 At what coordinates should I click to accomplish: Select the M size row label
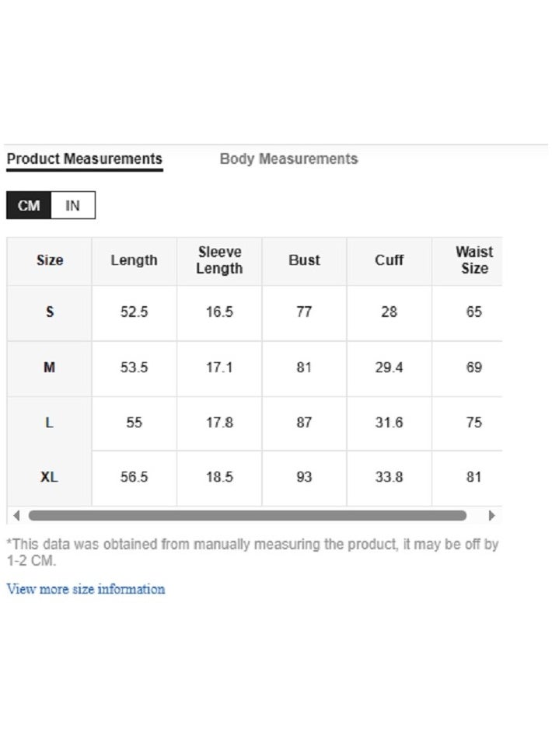tap(50, 368)
